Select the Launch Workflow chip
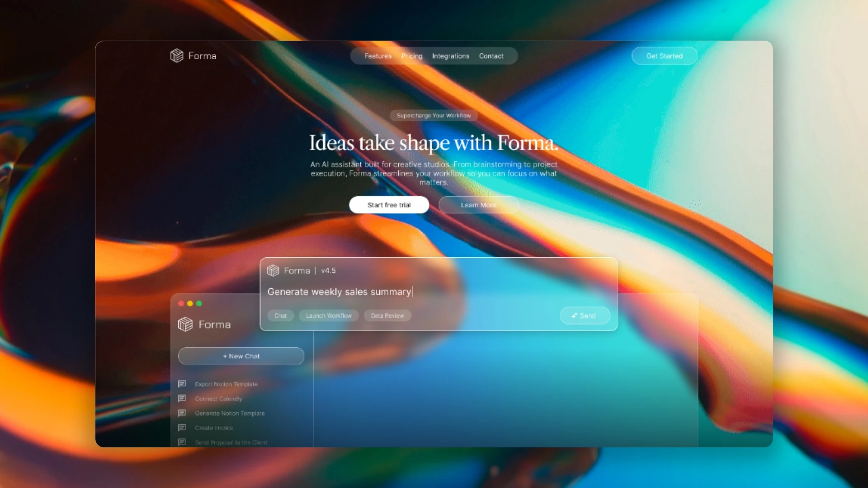The image size is (868, 488). [x=329, y=315]
